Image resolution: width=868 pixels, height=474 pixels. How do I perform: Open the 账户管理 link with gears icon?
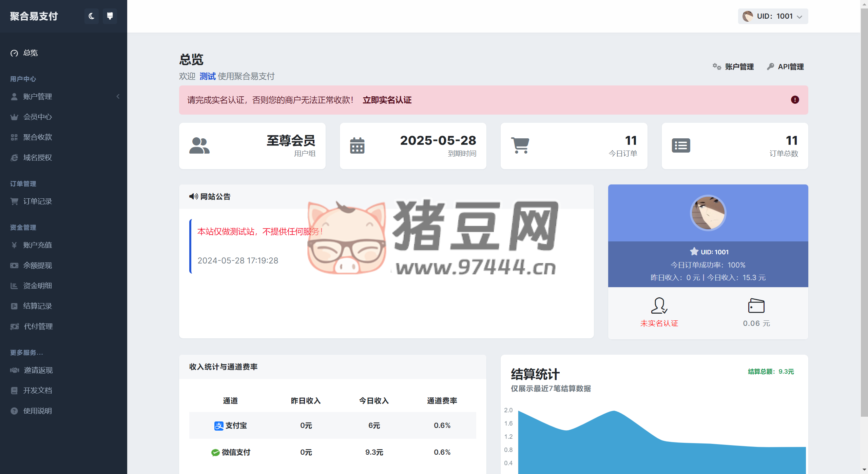tap(733, 67)
